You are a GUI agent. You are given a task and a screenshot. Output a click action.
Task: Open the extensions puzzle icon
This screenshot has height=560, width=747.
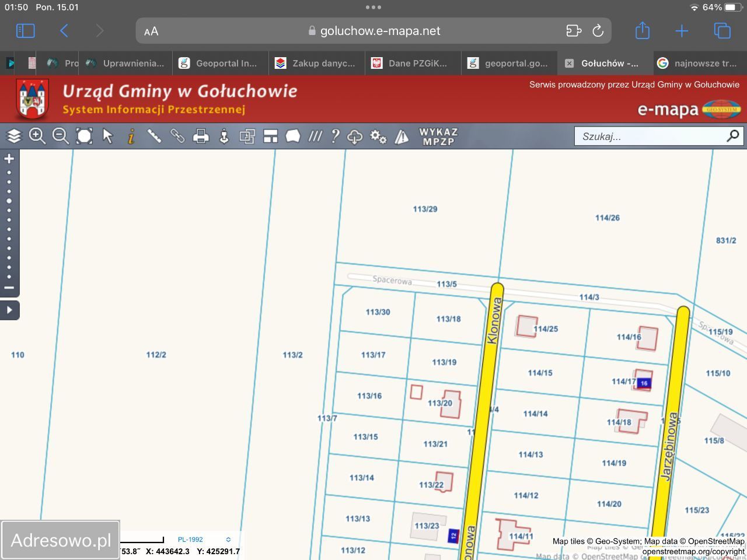click(574, 31)
